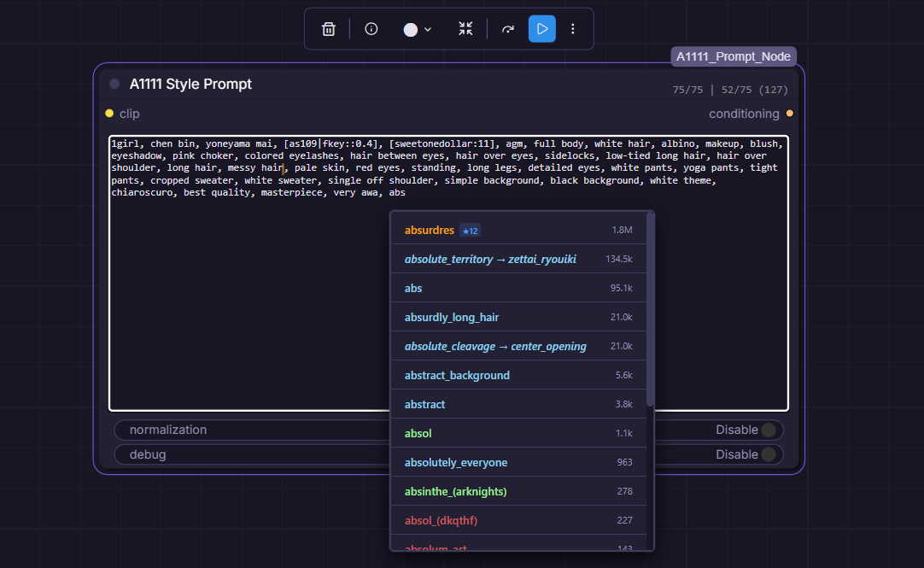Click the yellow clip input connector
This screenshot has height=568, width=924.
pyautogui.click(x=109, y=114)
